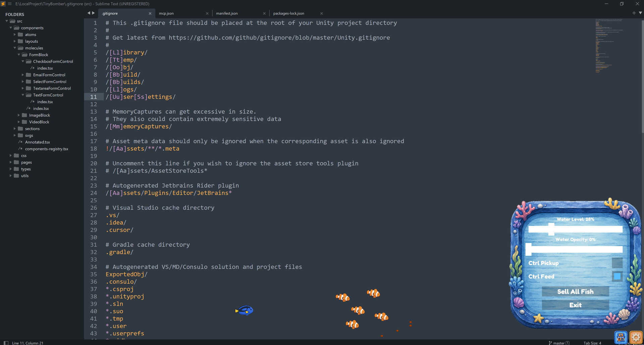Screen dimensions: 644x345
Task: Click the Exit button in aquarium panel
Action: (x=575, y=305)
